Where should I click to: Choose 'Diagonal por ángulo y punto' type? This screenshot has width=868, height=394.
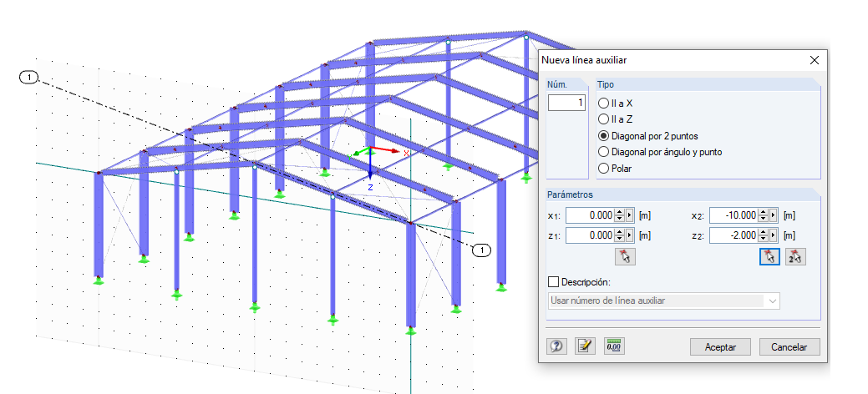pyautogui.click(x=661, y=152)
